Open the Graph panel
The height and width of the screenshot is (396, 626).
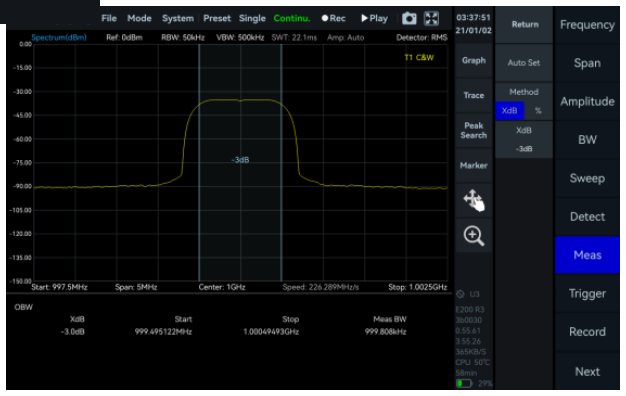tap(474, 61)
